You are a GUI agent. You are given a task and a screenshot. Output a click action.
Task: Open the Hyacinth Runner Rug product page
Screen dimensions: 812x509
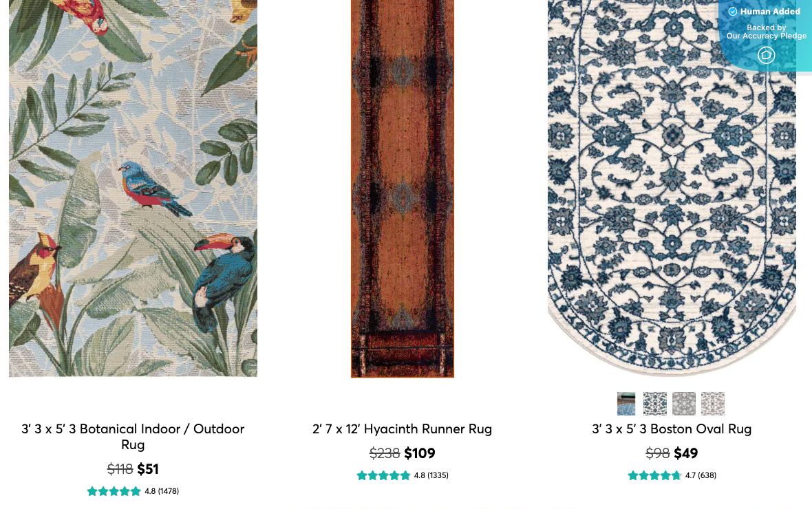coord(402,429)
